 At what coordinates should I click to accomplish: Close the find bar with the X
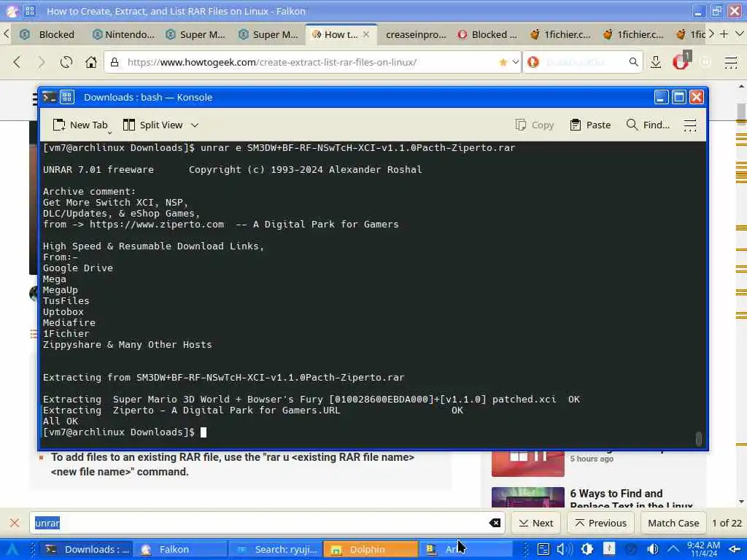point(15,523)
